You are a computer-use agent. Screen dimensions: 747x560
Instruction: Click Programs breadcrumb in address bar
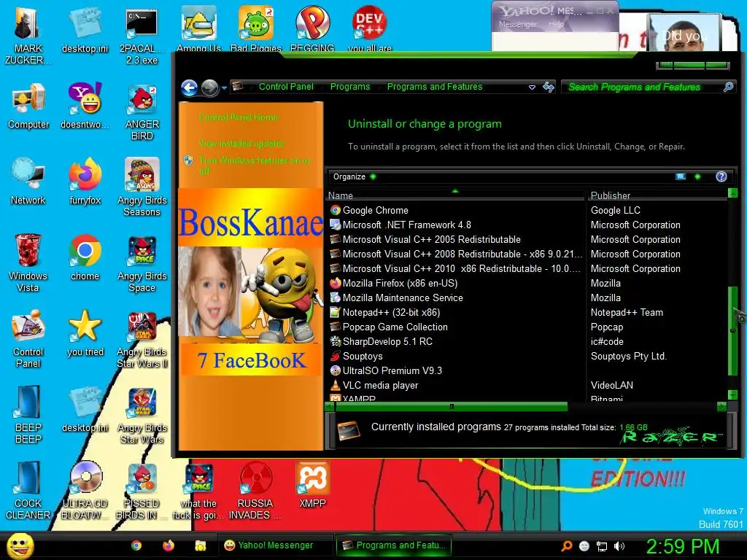[x=350, y=87]
